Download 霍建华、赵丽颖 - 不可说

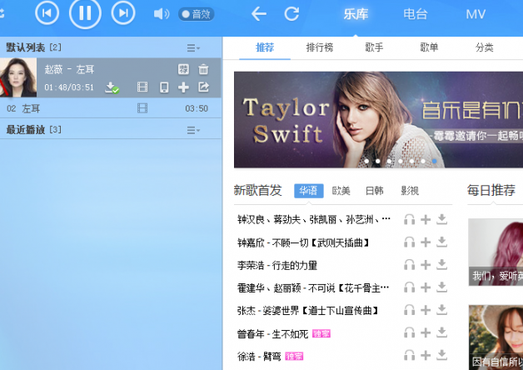[x=442, y=287]
